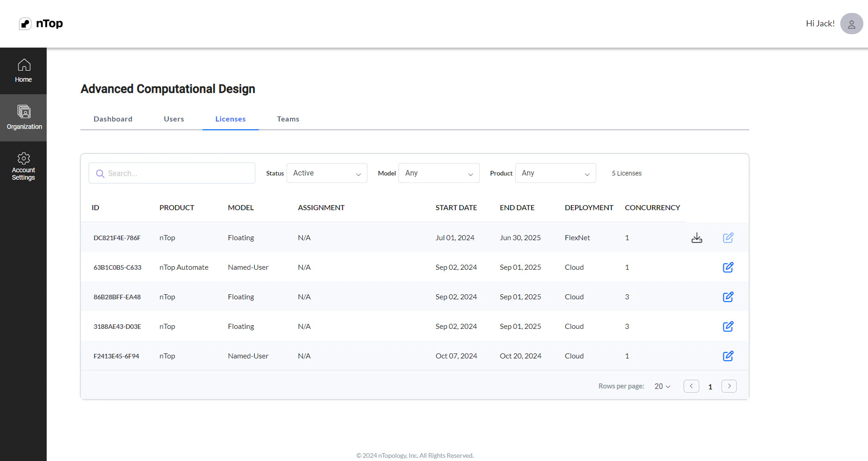Go to previous page of licenses
This screenshot has width=868, height=461.
point(691,386)
